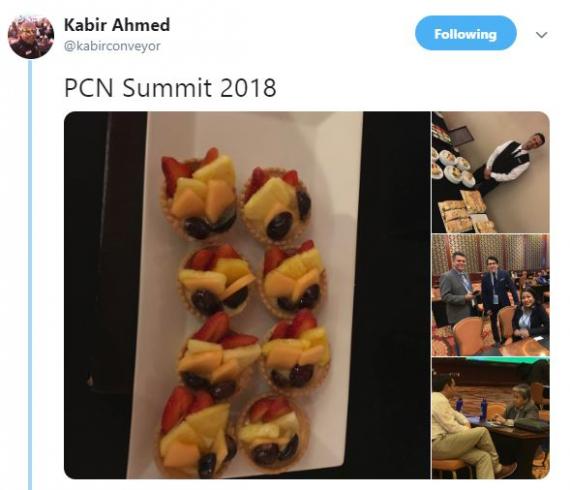570x490 pixels.
Task: Click the top-left strawberry tart in photo
Action: 198,194
